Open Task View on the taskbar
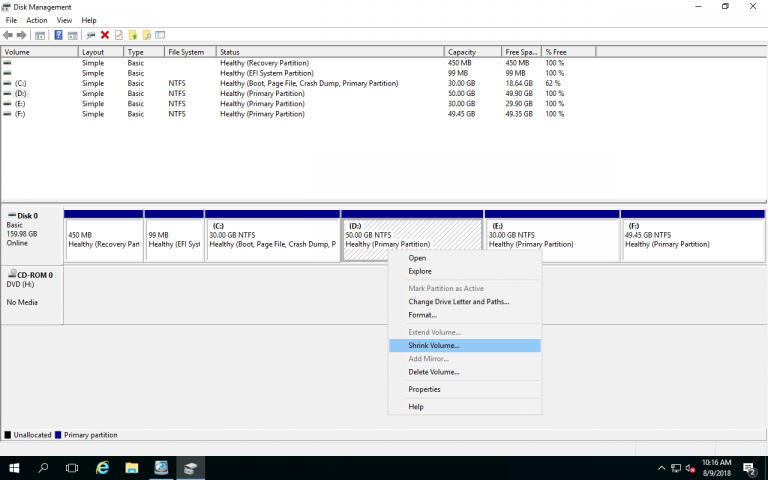 (x=72, y=468)
